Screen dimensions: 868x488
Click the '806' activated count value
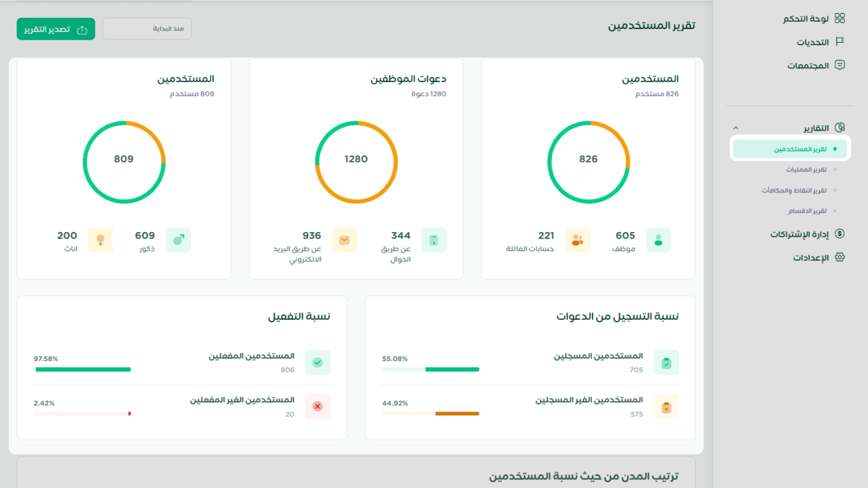click(x=288, y=370)
